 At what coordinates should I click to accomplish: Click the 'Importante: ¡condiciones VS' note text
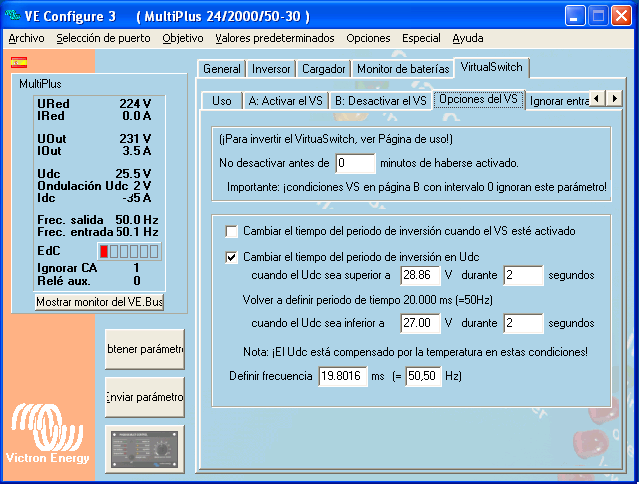(x=416, y=187)
